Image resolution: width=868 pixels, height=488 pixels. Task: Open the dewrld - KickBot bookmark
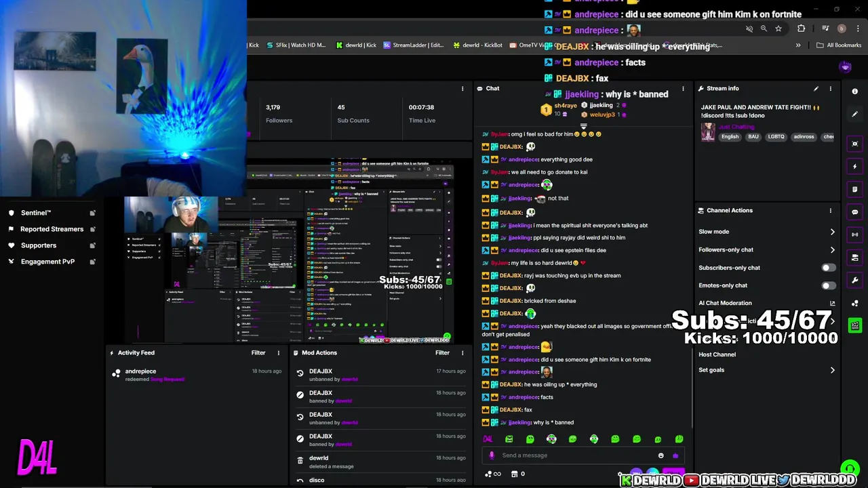tap(477, 45)
